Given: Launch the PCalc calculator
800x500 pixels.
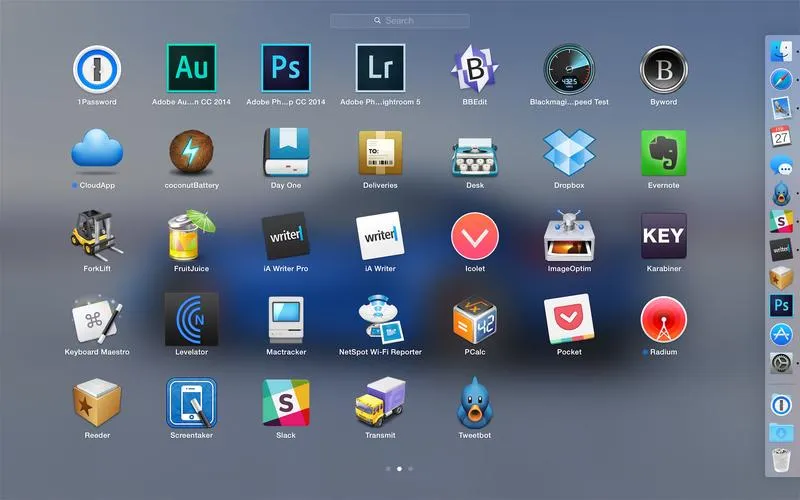Looking at the screenshot, I should tap(474, 320).
